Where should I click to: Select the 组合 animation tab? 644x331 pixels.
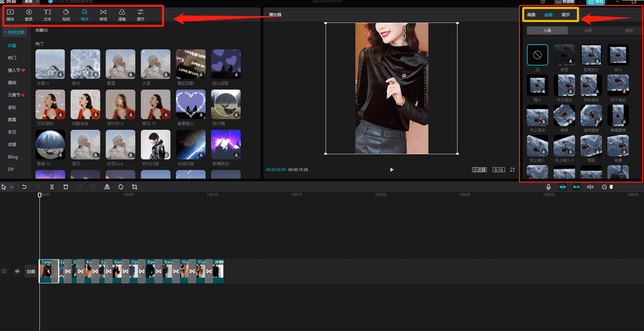[x=629, y=30]
